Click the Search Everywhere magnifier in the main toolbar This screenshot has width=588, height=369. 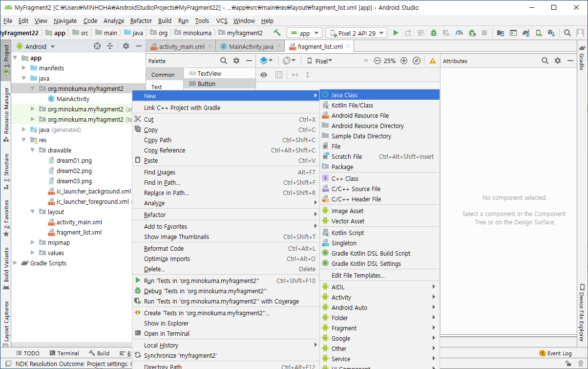(x=567, y=33)
